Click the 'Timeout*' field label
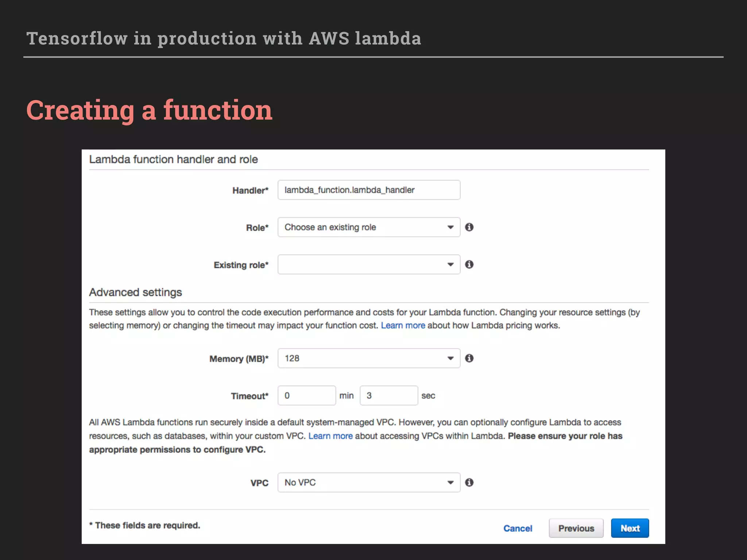Screen dimensions: 747x560 (249, 396)
